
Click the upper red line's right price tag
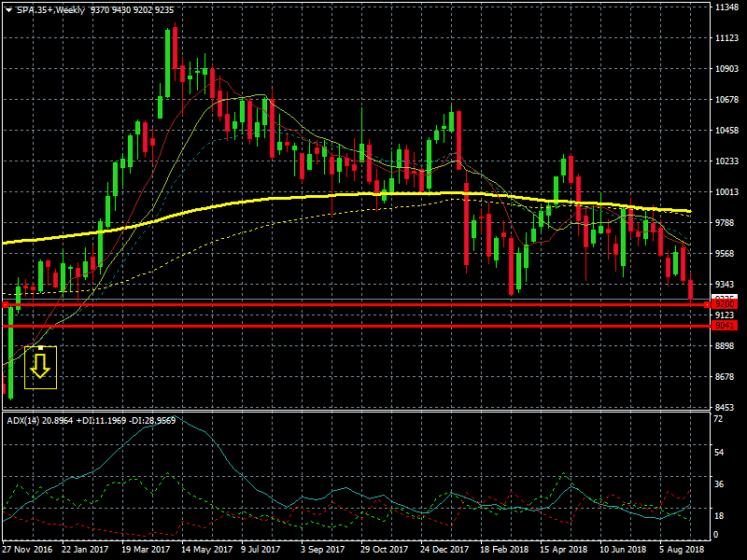click(x=722, y=304)
